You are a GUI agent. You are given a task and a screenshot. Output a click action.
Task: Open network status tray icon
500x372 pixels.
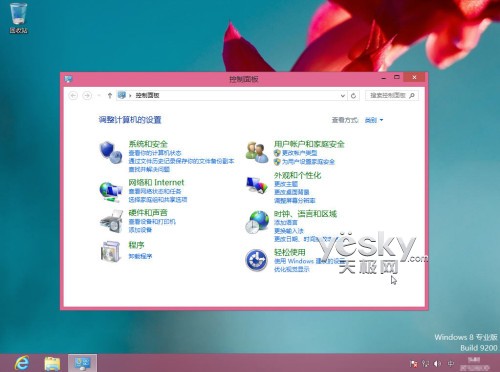click(x=426, y=364)
